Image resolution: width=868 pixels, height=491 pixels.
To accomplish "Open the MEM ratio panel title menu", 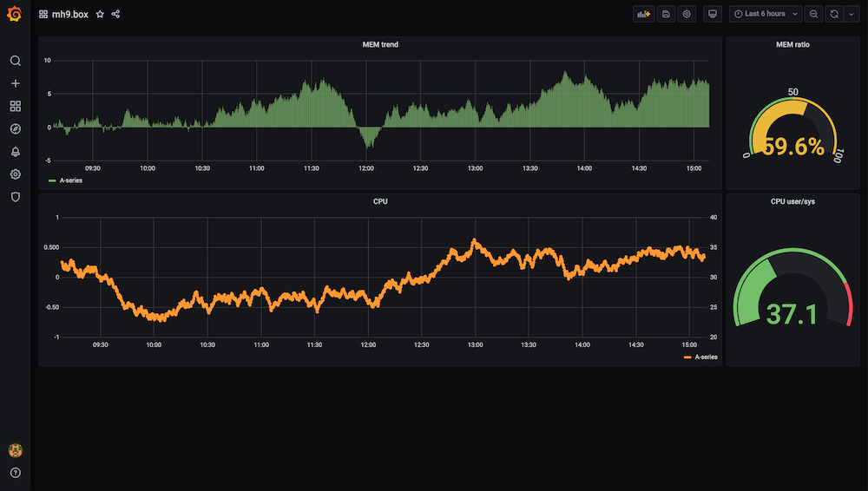I will click(792, 45).
